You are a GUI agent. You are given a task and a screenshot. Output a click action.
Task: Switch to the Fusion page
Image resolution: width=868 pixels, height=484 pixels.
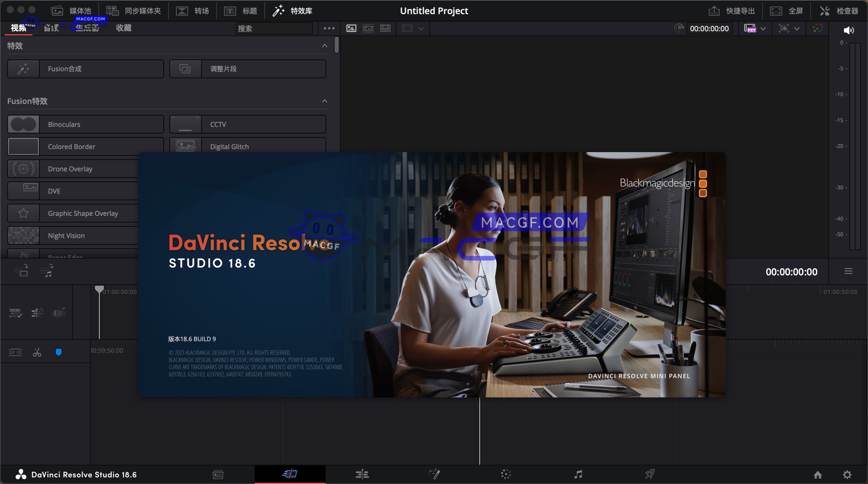(434, 474)
